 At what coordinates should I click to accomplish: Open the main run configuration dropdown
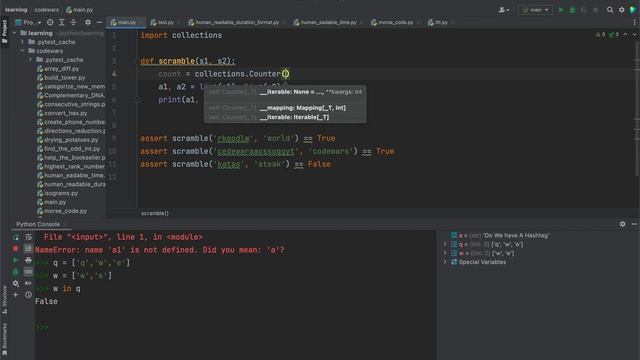coord(535,10)
